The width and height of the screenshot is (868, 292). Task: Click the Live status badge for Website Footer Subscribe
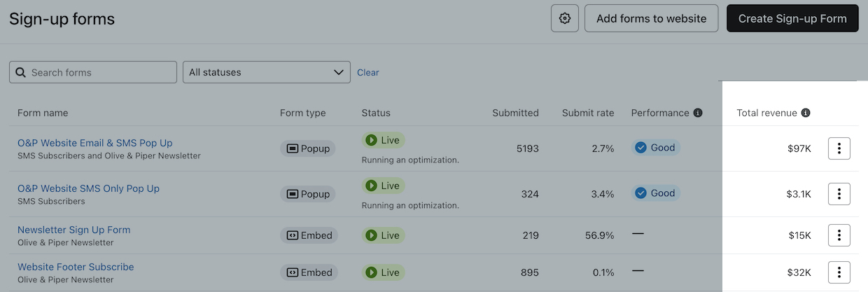click(x=383, y=272)
